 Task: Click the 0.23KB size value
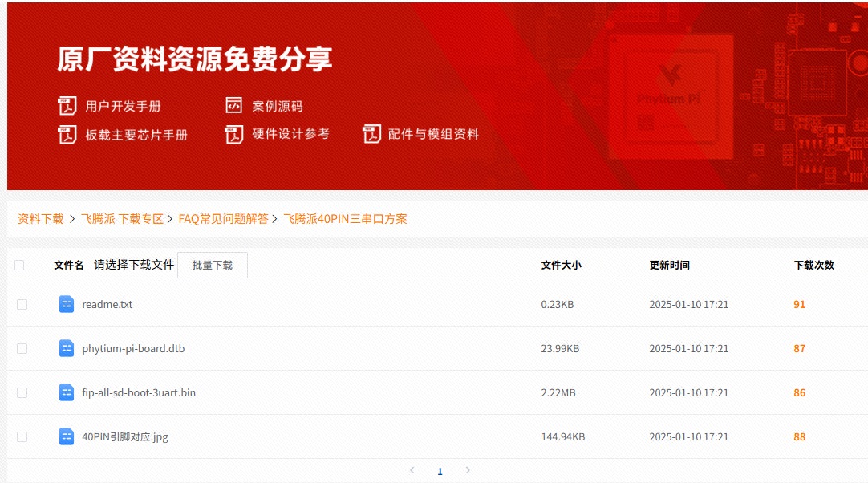click(558, 304)
